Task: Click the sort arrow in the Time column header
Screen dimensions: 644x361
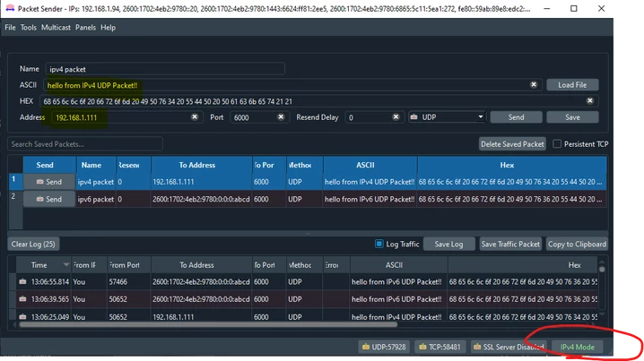Action: pos(65,264)
